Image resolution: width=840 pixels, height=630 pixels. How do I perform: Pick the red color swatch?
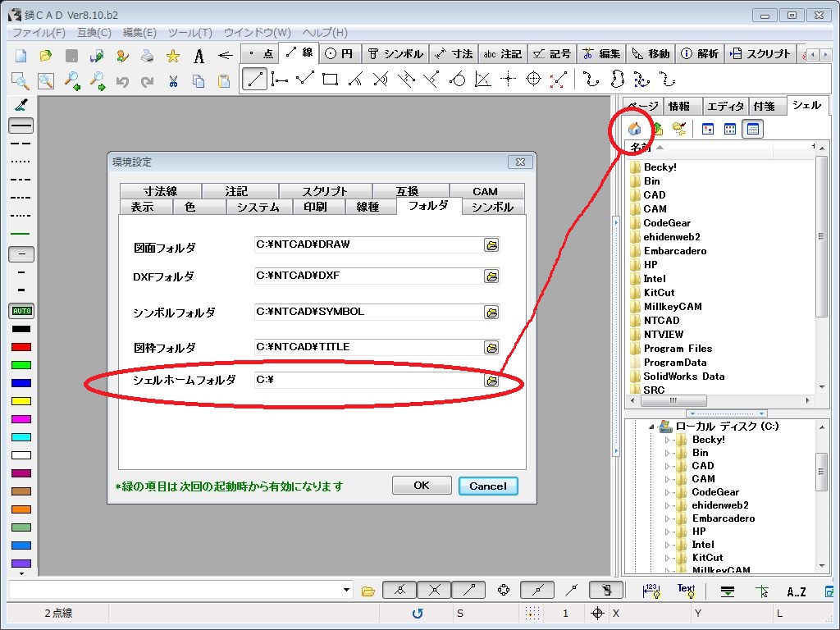[21, 347]
